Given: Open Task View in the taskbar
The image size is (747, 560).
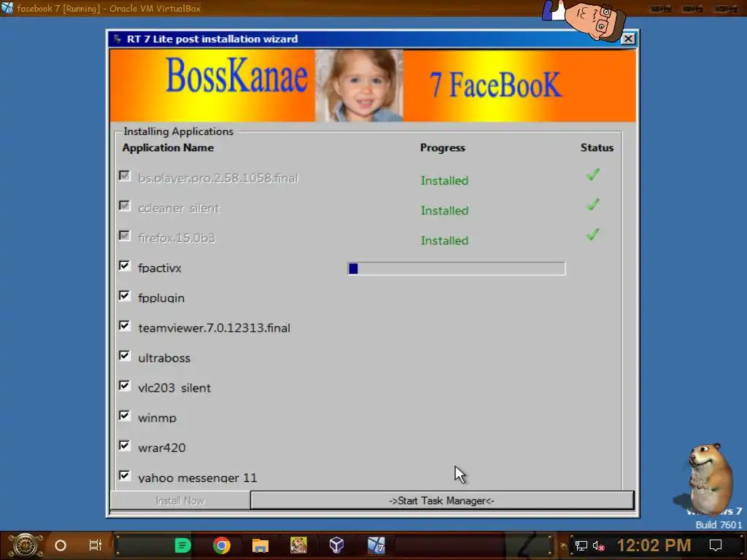Looking at the screenshot, I should (x=96, y=545).
